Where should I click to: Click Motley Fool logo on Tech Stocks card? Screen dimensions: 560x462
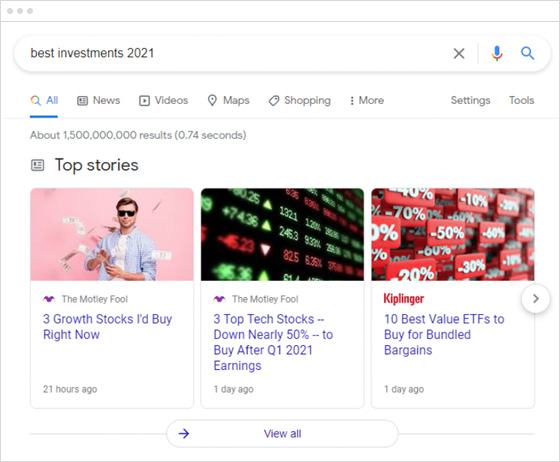pos(219,299)
